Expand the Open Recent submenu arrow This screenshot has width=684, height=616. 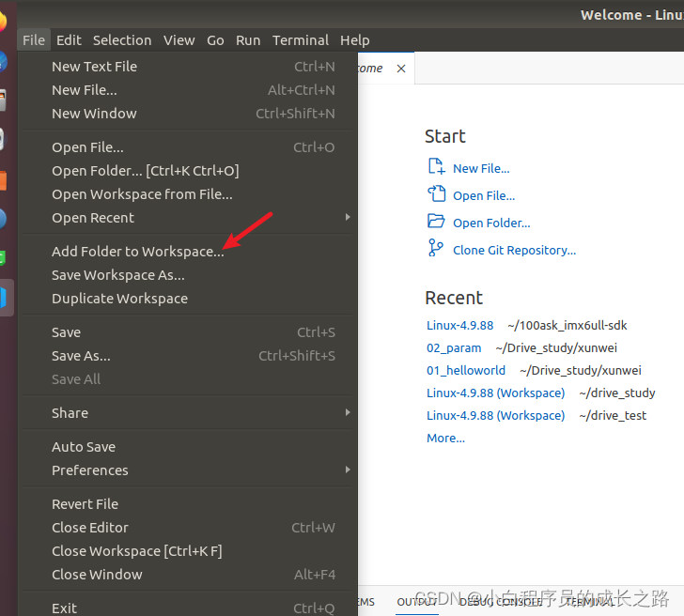[348, 217]
